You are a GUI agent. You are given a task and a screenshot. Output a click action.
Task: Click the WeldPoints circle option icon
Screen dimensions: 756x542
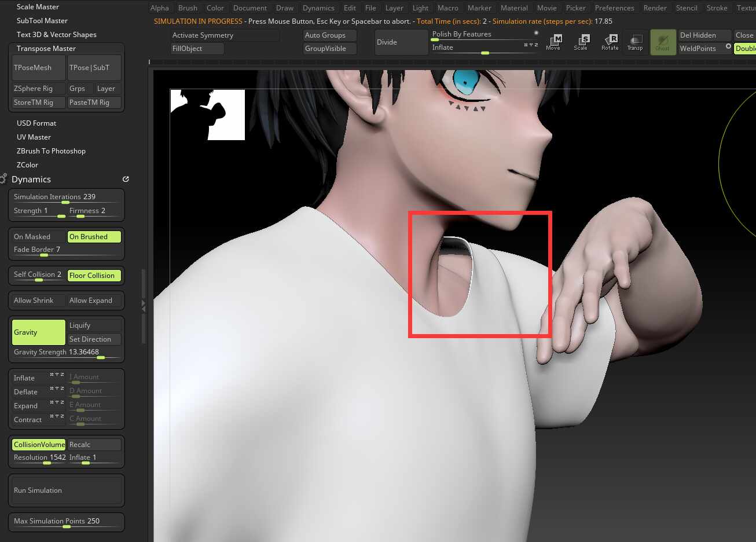click(728, 46)
